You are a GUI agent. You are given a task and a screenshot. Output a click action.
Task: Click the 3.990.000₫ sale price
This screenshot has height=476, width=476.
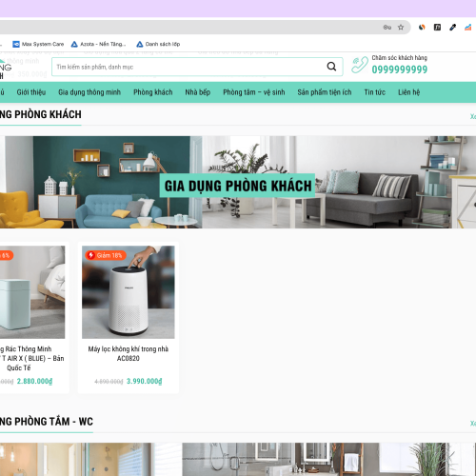click(x=145, y=381)
